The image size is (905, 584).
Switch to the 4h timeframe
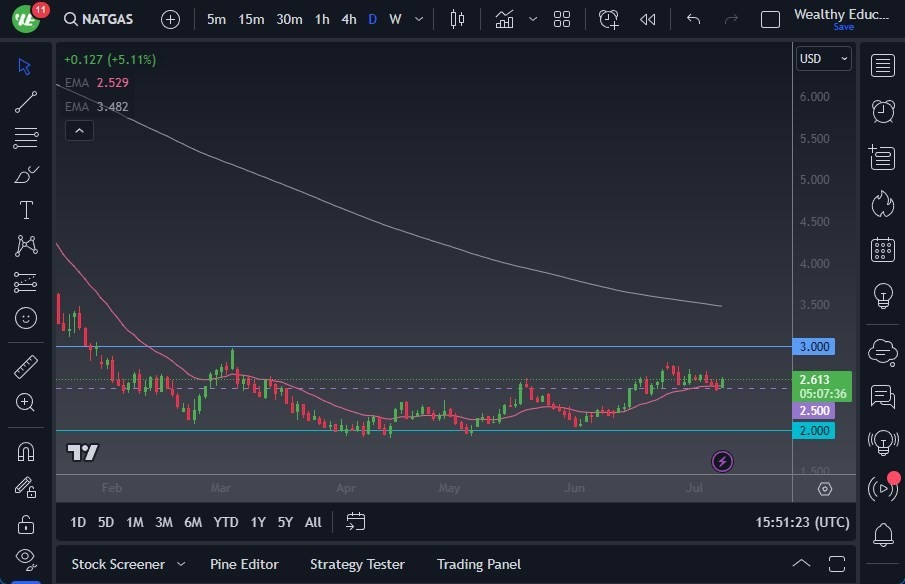349,19
